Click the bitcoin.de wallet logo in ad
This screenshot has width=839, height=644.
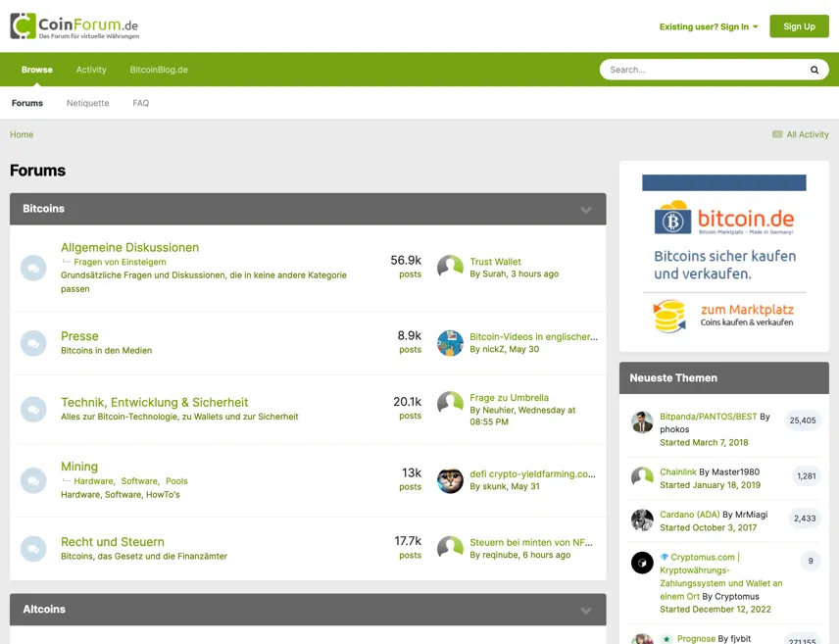click(672, 218)
